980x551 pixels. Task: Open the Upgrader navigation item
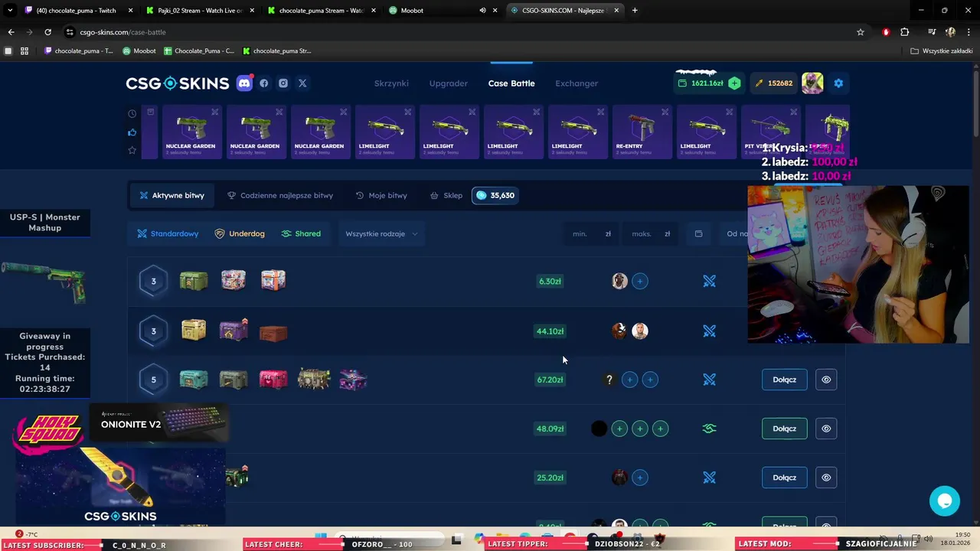pos(449,83)
